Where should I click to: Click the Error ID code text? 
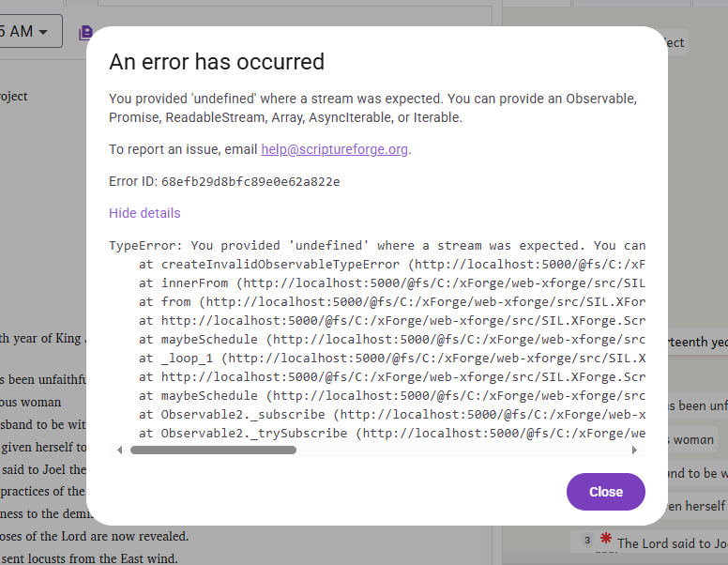(250, 181)
